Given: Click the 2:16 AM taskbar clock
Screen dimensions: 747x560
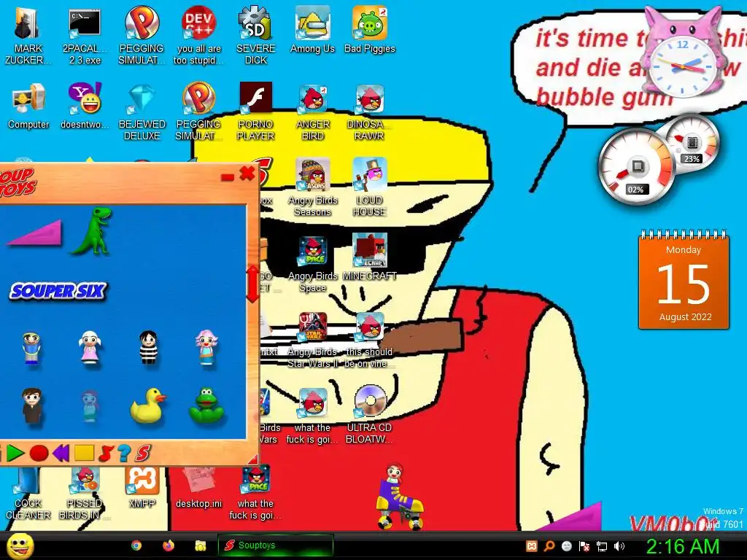Looking at the screenshot, I should pos(682,546).
